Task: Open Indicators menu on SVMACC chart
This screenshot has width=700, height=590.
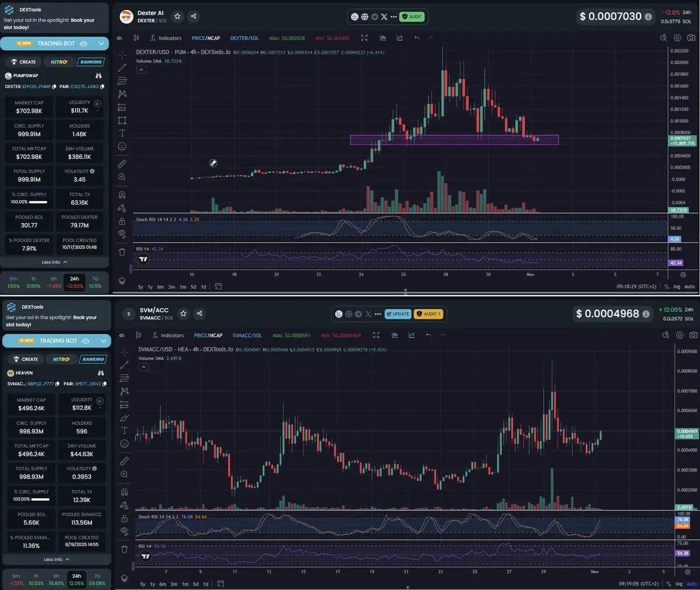Action: click(x=167, y=336)
